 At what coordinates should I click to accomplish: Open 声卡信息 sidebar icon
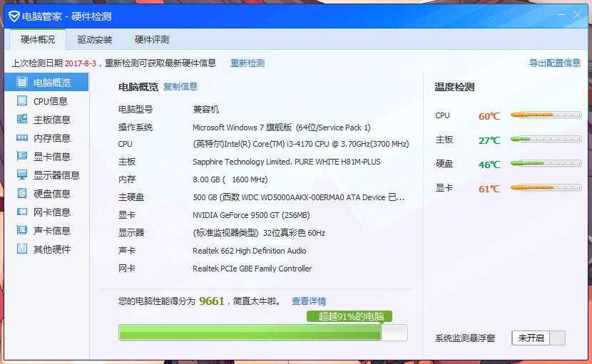tap(22, 230)
